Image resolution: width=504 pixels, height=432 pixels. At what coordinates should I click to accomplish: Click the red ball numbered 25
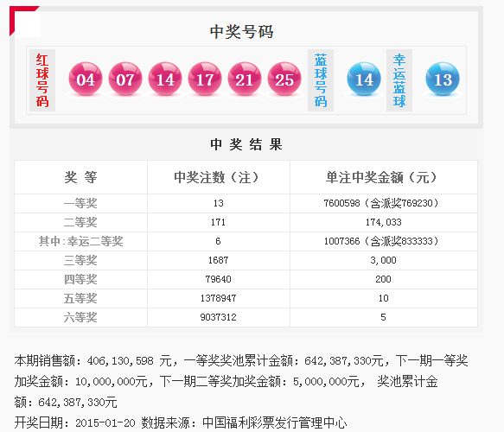coord(284,79)
